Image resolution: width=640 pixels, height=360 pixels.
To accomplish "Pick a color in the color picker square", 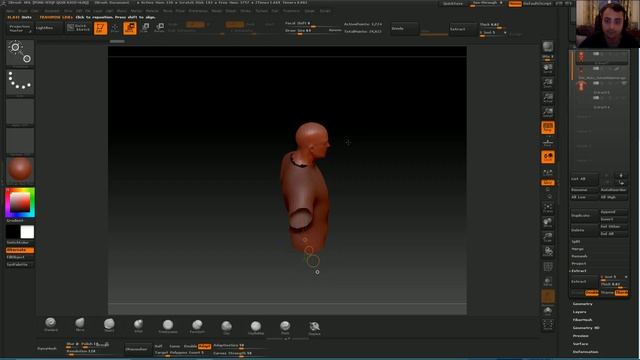I will 20,202.
